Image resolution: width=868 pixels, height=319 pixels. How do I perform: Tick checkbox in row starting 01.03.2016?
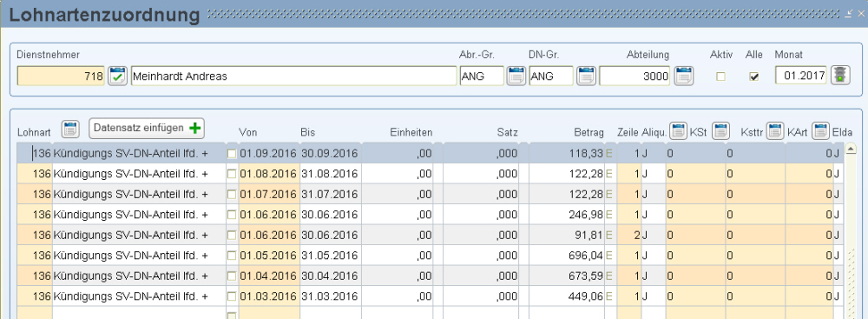232,296
